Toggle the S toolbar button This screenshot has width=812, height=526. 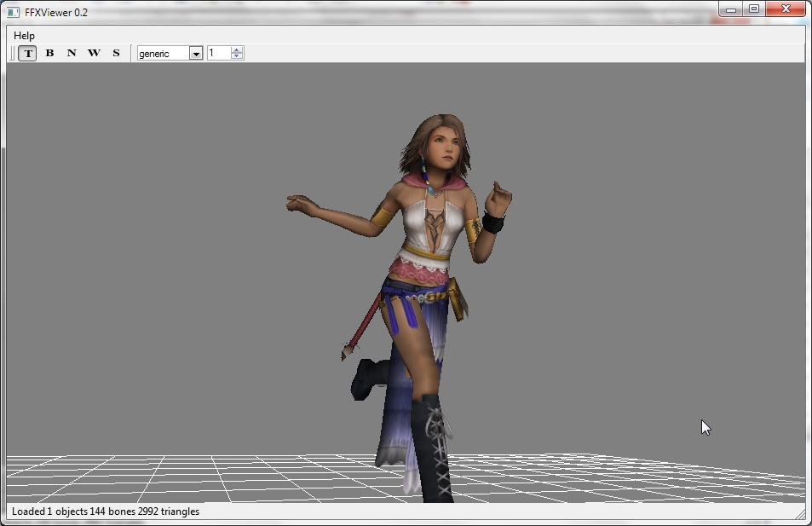point(116,54)
